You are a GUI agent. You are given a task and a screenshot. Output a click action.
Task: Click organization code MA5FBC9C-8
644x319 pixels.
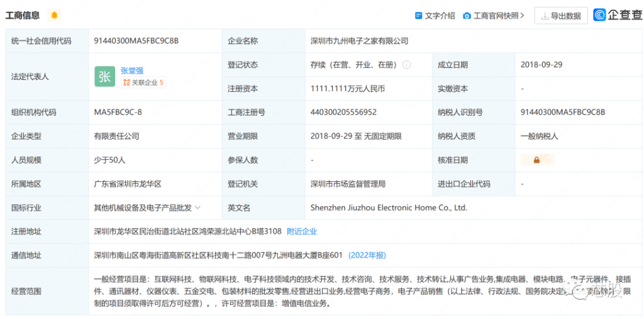coord(118,112)
